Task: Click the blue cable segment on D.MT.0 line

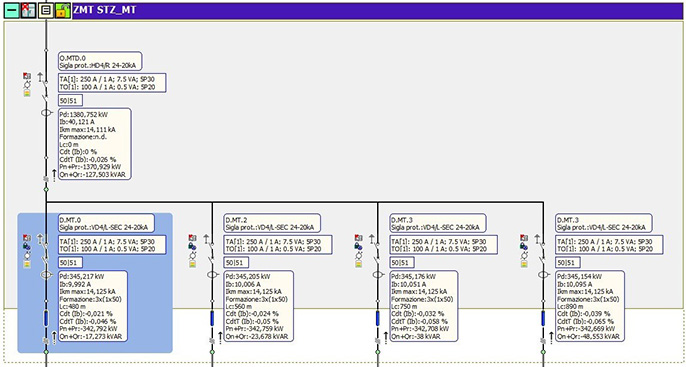Action: (46, 318)
